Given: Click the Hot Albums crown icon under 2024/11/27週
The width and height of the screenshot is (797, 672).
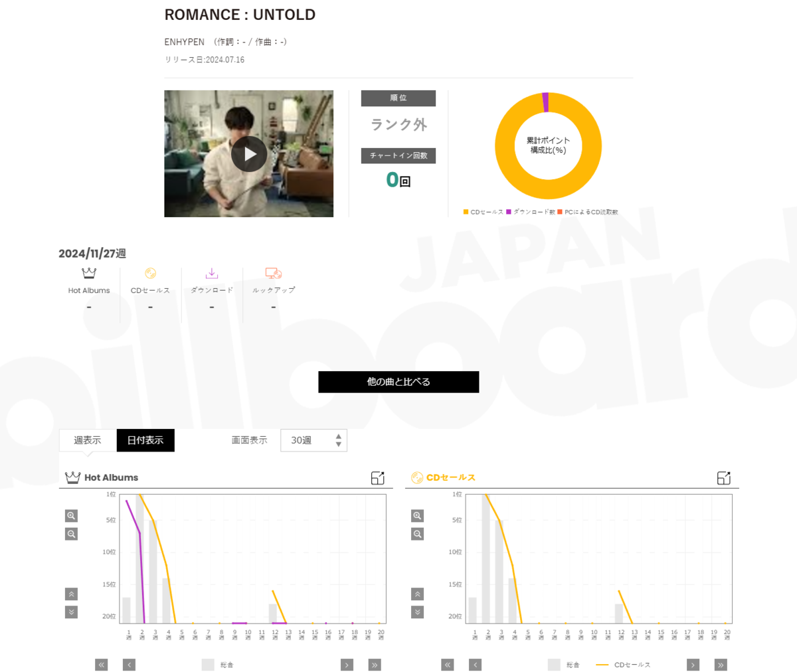Looking at the screenshot, I should coord(89,273).
